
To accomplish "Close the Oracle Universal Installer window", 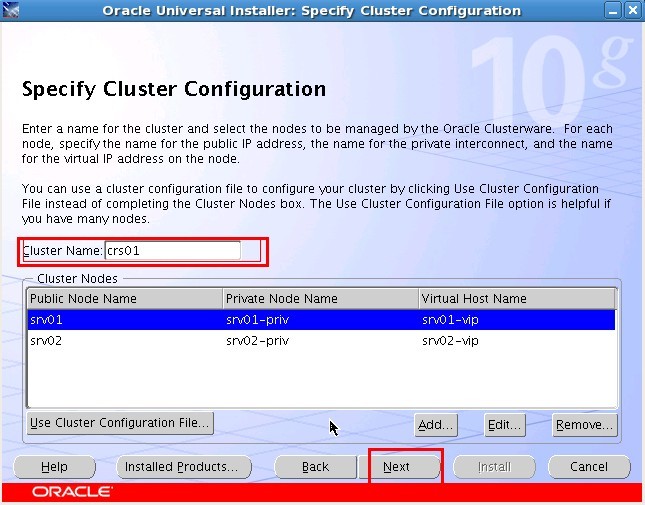I will point(633,10).
